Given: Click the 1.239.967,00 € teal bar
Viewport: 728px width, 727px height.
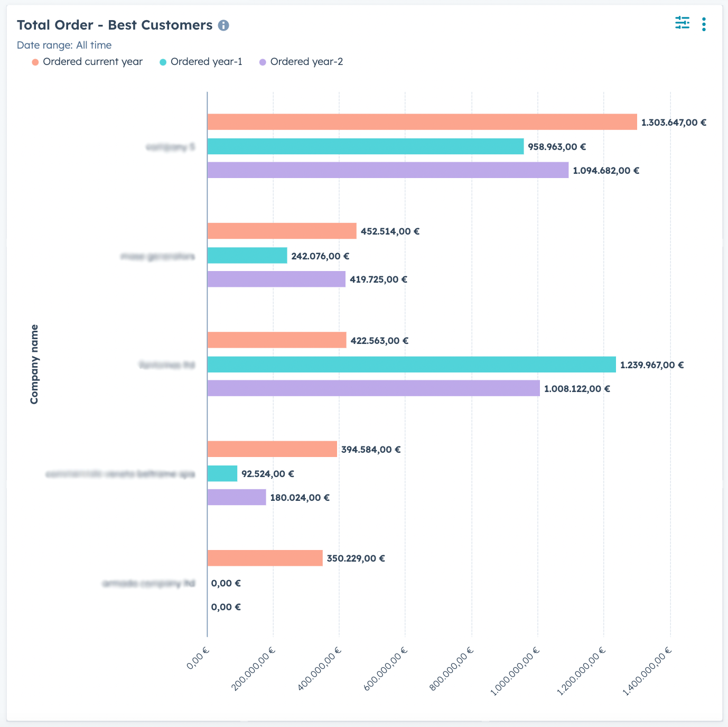Looking at the screenshot, I should click(411, 365).
